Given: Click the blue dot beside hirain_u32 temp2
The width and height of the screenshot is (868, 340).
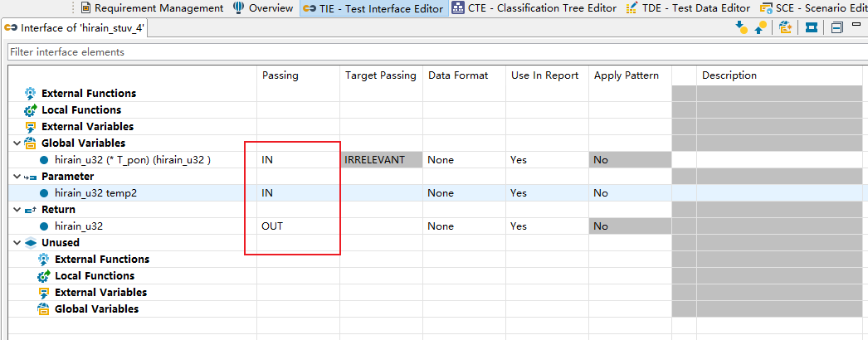Looking at the screenshot, I should (x=44, y=193).
